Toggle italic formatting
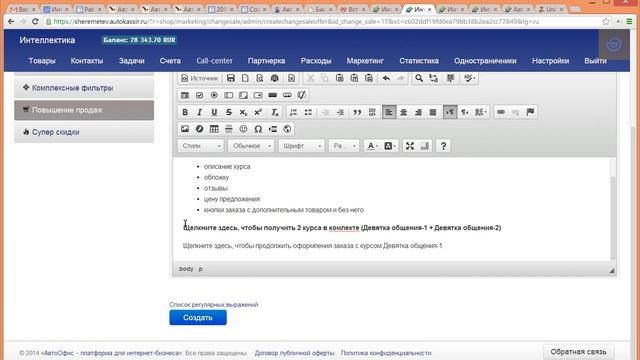Screen dimensions: 640x360 click(200, 112)
